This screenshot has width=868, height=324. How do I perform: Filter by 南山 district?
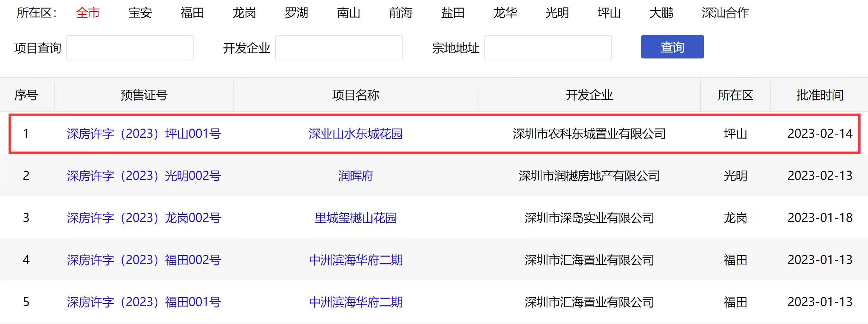coord(349,13)
